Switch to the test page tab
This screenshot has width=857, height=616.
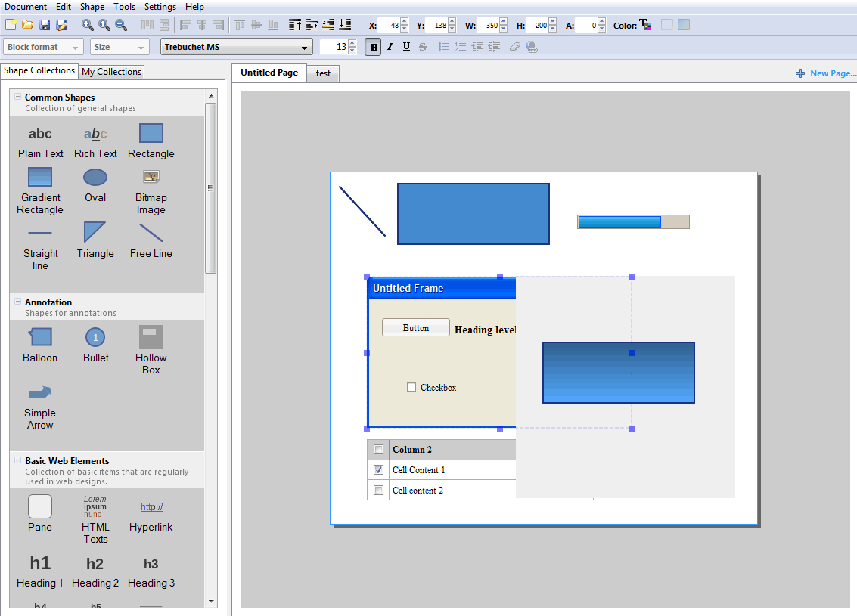(323, 73)
